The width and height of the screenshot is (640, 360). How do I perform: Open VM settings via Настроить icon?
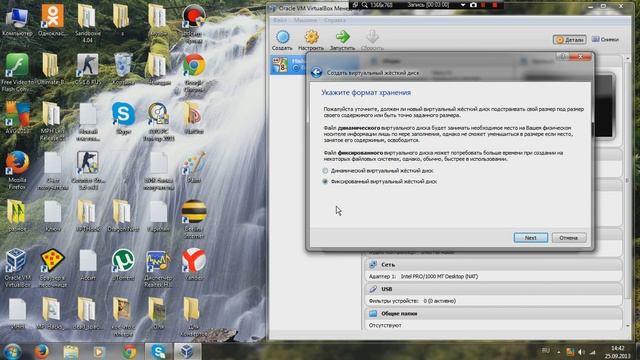(311, 37)
